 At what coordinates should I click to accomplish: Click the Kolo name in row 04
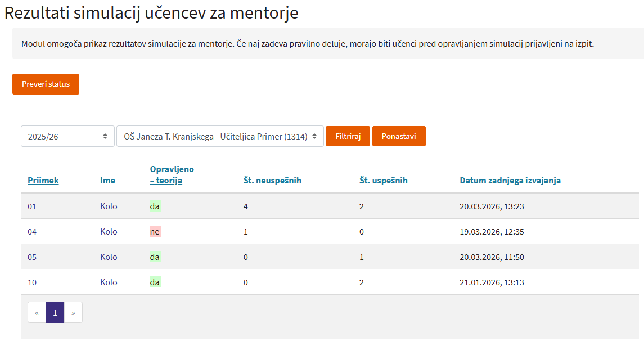point(109,232)
